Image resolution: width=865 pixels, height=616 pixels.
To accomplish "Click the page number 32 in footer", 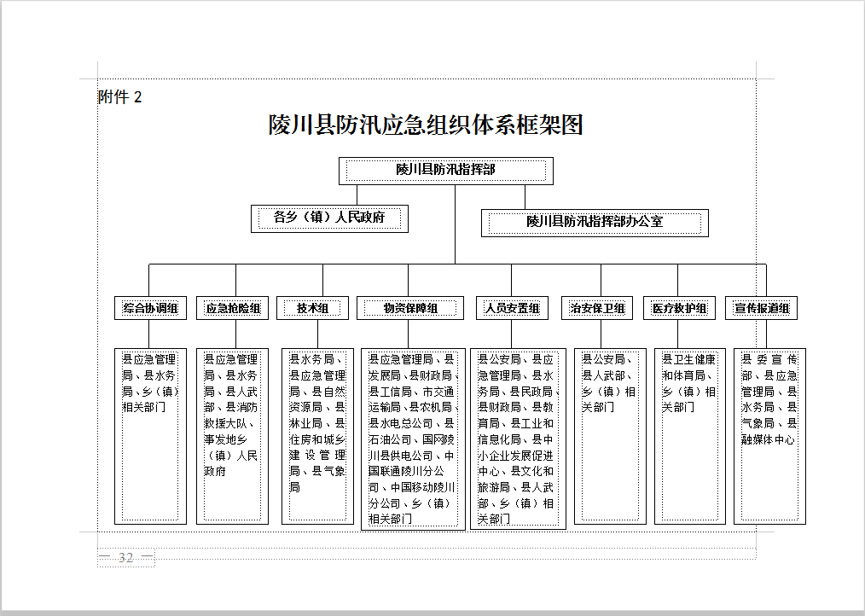I will 126,558.
